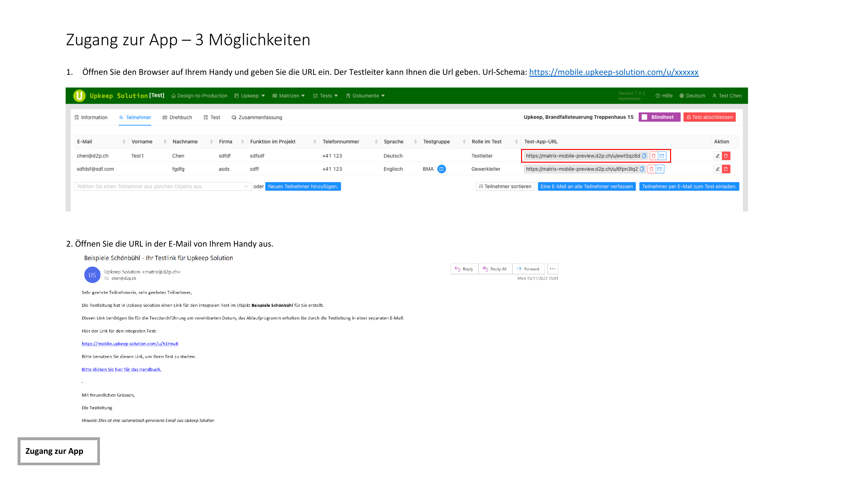This screenshot has width=868, height=488.
Task: Toggle the Blindtest checkbox
Action: tap(644, 117)
